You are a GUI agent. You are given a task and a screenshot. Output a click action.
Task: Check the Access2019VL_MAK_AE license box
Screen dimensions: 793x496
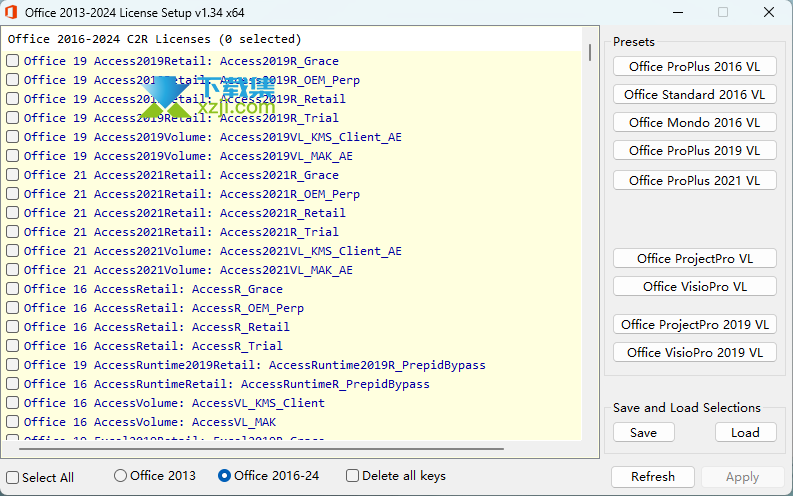click(13, 156)
